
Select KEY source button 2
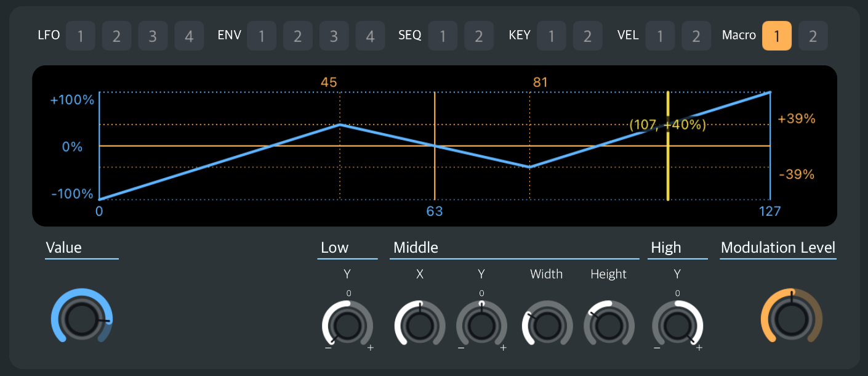point(587,36)
